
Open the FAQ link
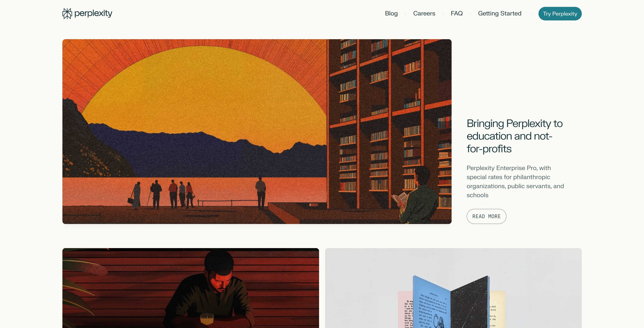[x=456, y=13]
